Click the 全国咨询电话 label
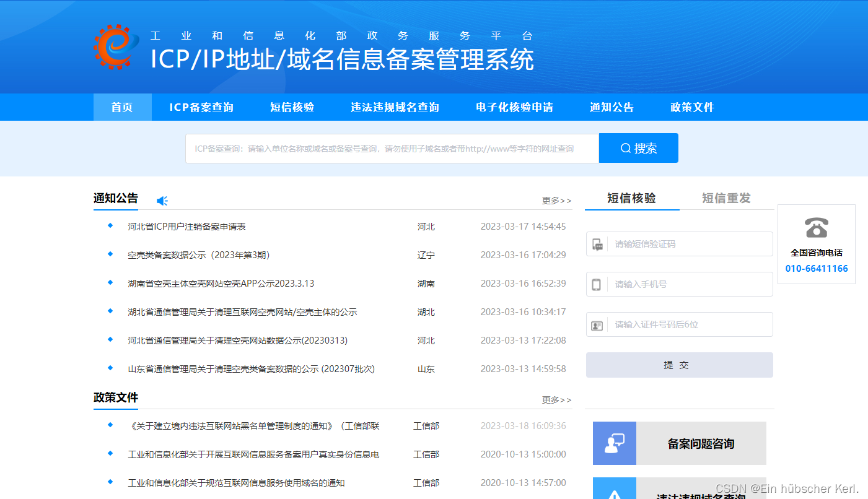The image size is (868, 499). tap(817, 253)
